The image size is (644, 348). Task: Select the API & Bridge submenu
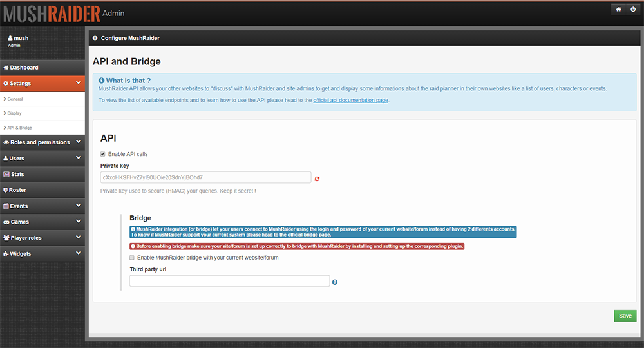point(43,128)
